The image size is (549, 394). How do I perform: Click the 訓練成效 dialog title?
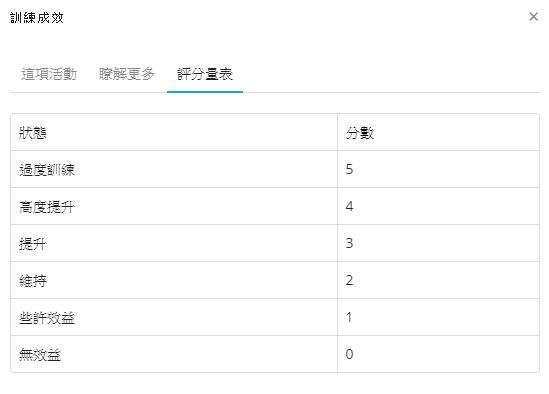[x=37, y=18]
